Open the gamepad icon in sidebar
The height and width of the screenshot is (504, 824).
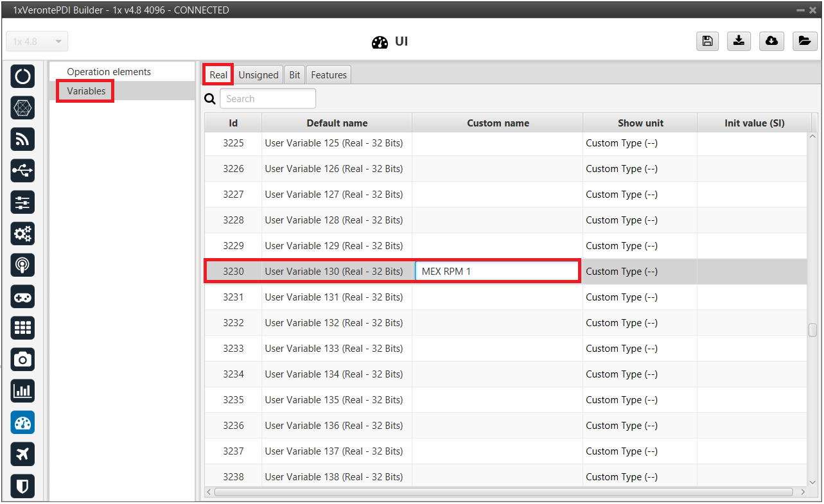click(23, 297)
